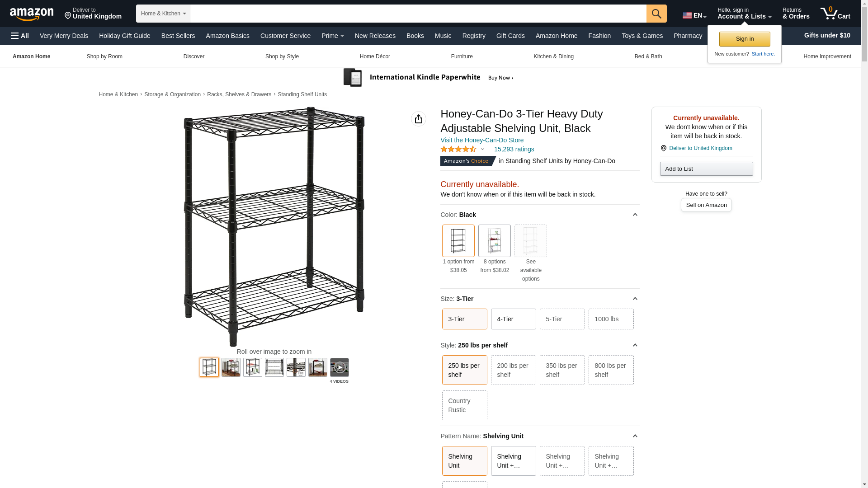Select the 4-Tier size option
Screen dimensions: 868x488
pos(513,319)
